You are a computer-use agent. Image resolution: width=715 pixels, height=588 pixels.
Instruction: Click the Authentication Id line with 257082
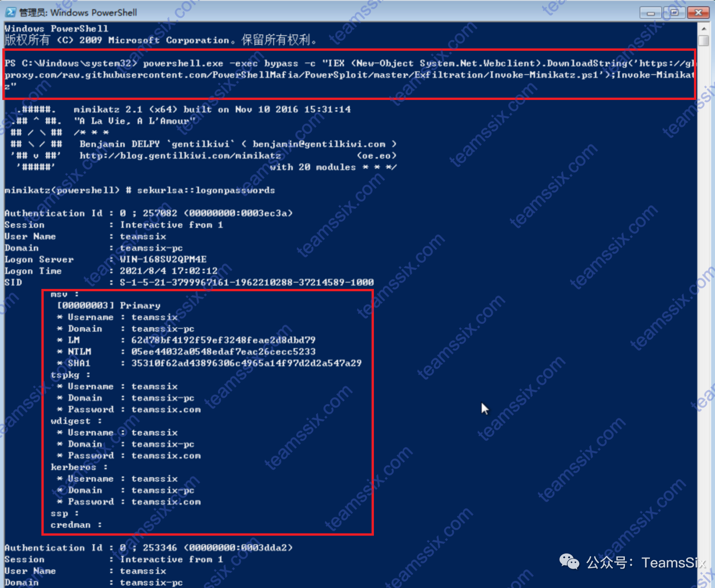pyautogui.click(x=149, y=213)
